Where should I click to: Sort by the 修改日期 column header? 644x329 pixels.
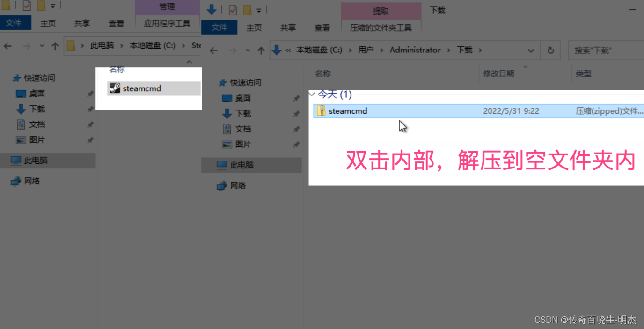499,73
